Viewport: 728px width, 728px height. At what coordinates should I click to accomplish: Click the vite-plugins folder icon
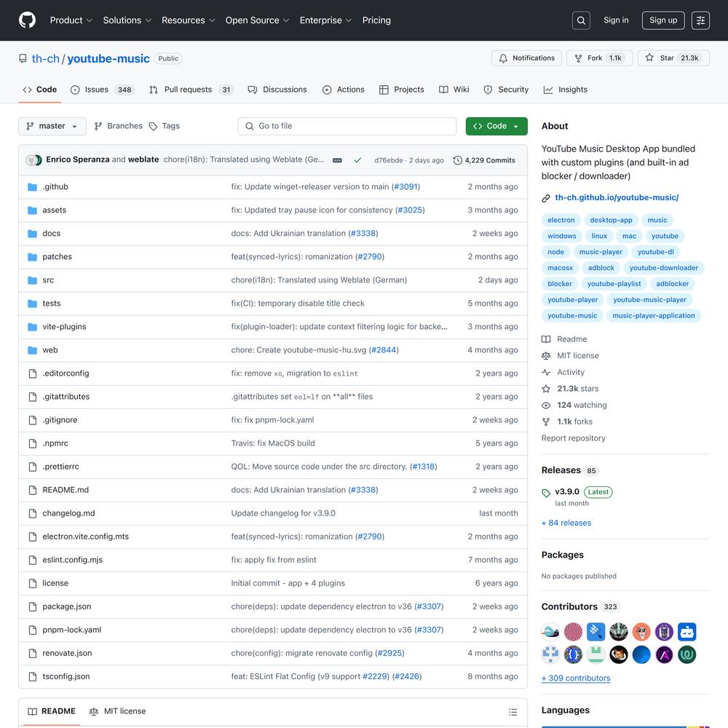click(32, 327)
